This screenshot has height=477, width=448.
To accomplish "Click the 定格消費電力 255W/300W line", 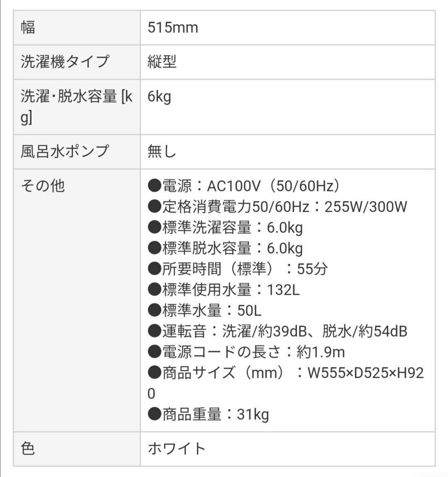I will click(277, 206).
